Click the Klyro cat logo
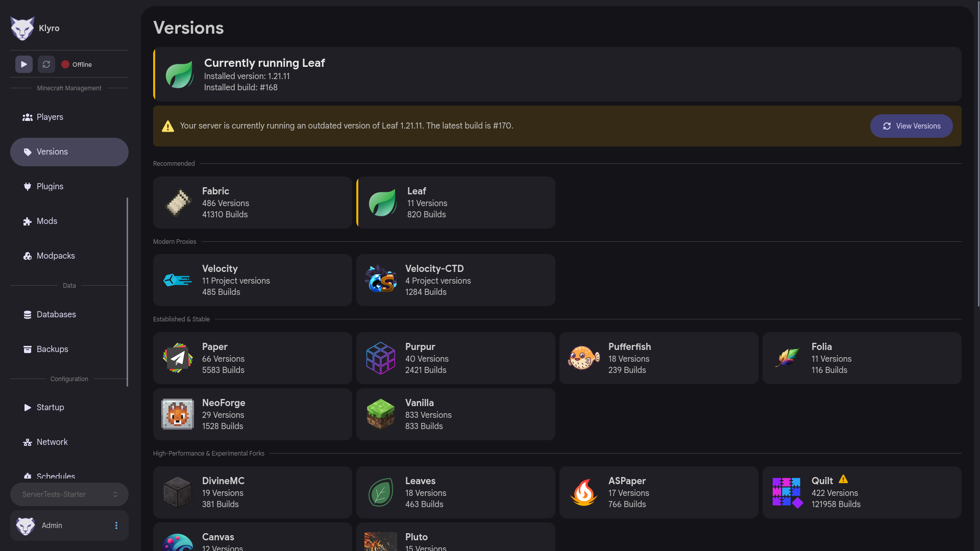 [x=22, y=29]
